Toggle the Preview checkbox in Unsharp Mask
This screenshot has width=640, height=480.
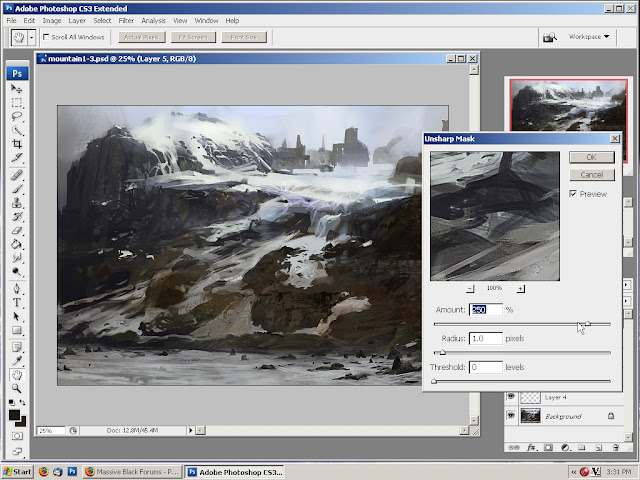coord(573,194)
